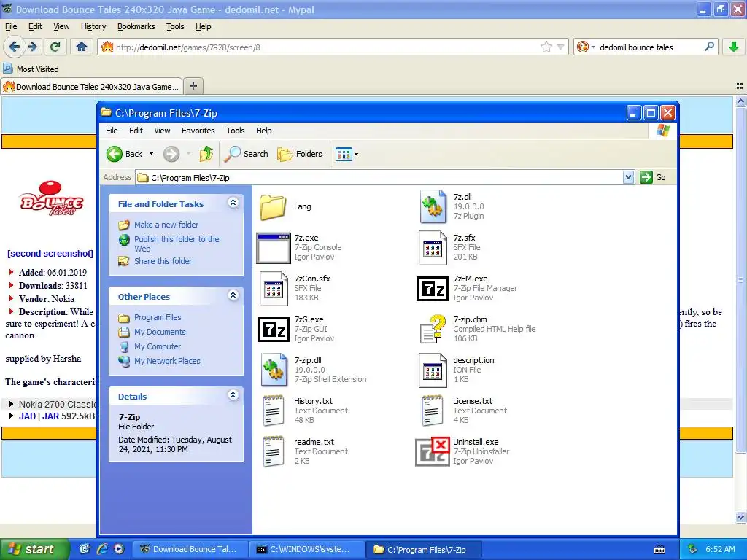Go up one folder level
747x560 pixels.
pos(206,154)
